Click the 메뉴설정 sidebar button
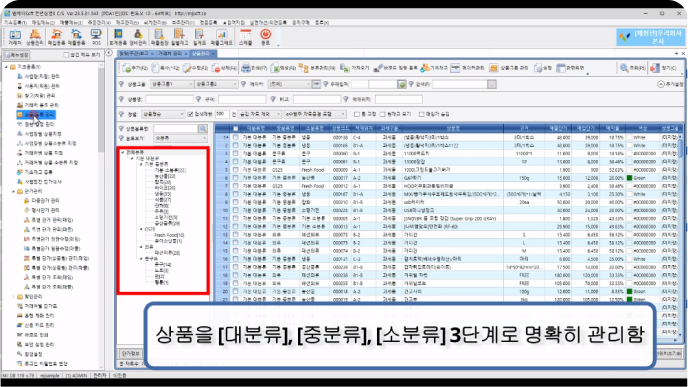The width and height of the screenshot is (688, 387). (x=17, y=55)
